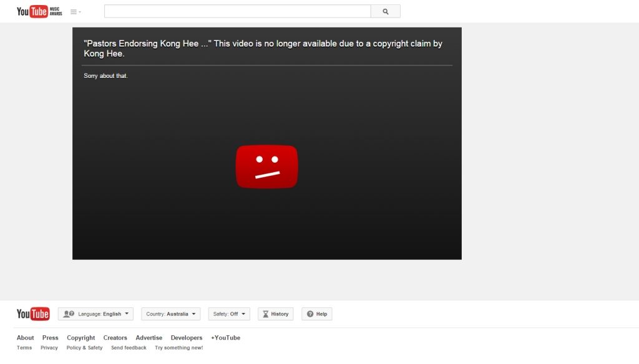Open the Policy & Safety link
The width and height of the screenshot is (639, 364).
[x=84, y=348]
